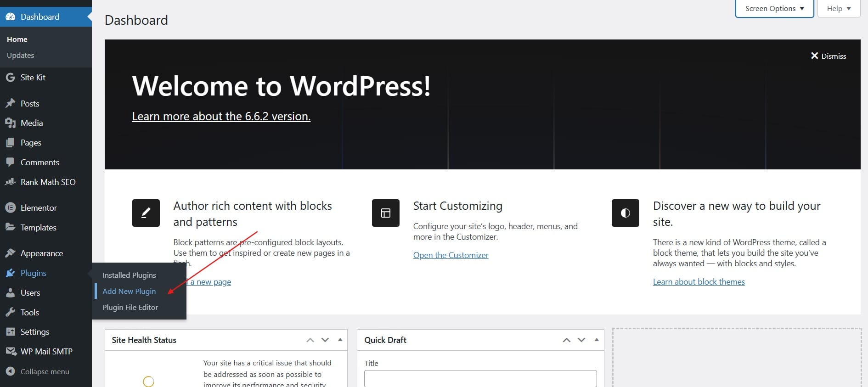The height and width of the screenshot is (387, 868).
Task: Click the WP Mail SMTP envelope icon
Action: click(11, 352)
